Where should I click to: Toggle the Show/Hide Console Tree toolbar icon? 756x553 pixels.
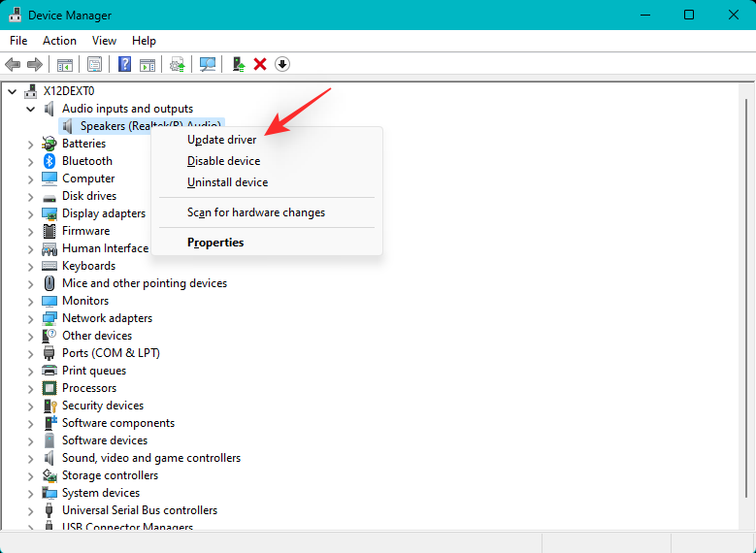pyautogui.click(x=65, y=64)
